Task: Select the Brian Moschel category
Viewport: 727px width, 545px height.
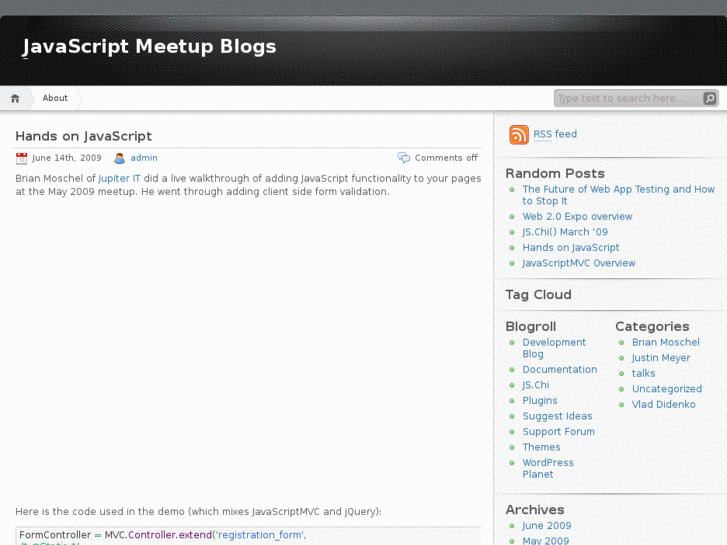Action: 665,342
